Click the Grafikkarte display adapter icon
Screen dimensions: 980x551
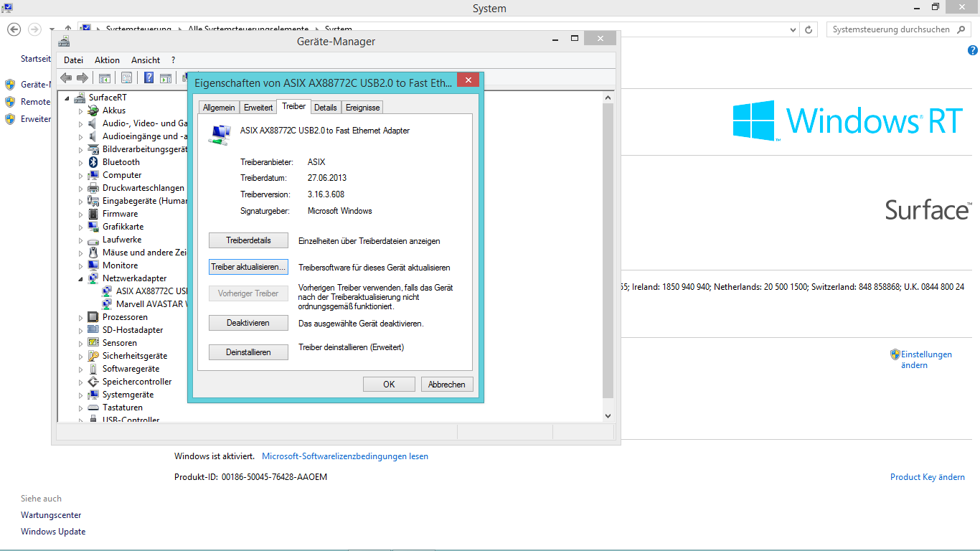tap(93, 227)
